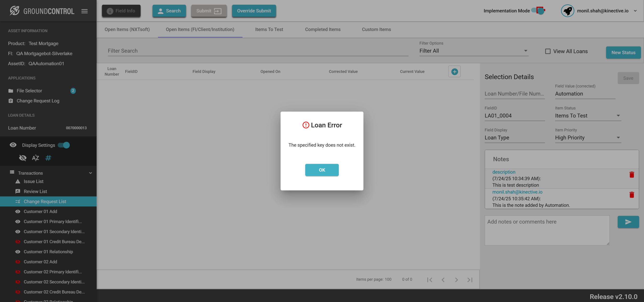Click OK in Loan Error dialog

click(x=322, y=170)
